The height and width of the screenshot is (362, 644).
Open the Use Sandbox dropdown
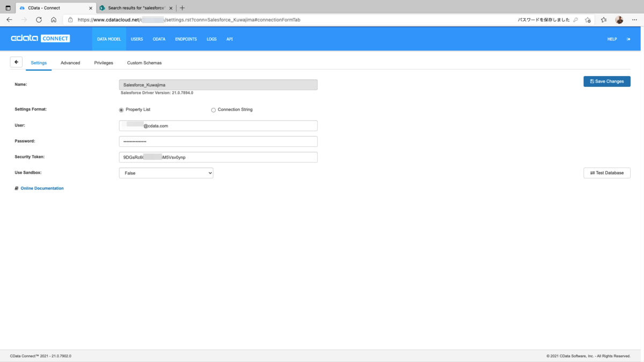pos(166,173)
